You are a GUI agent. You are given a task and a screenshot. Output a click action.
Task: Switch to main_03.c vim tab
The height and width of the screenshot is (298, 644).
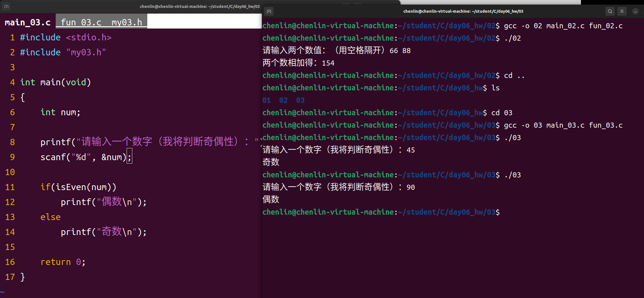(x=28, y=22)
